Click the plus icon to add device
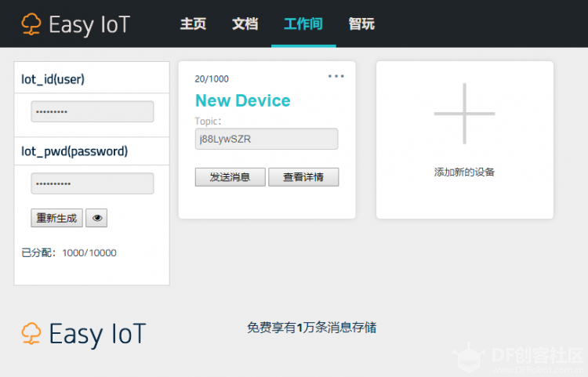588x377 pixels. pyautogui.click(x=464, y=114)
